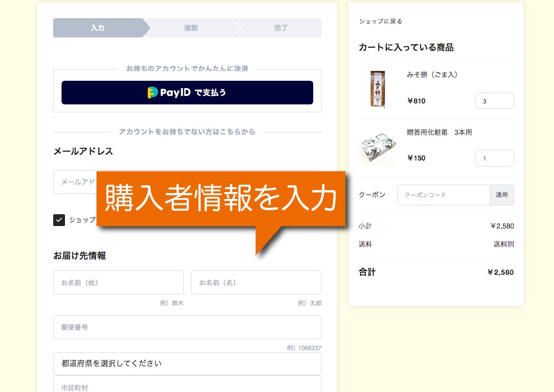Click the お名前（姓） field
This screenshot has height=392, width=554.
click(x=118, y=282)
